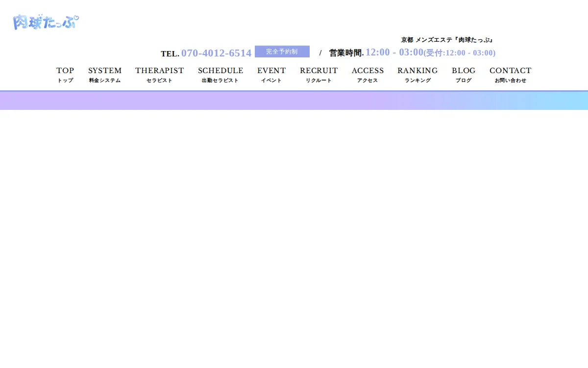View the RANKING page
The image size is (588, 368).
pyautogui.click(x=417, y=75)
